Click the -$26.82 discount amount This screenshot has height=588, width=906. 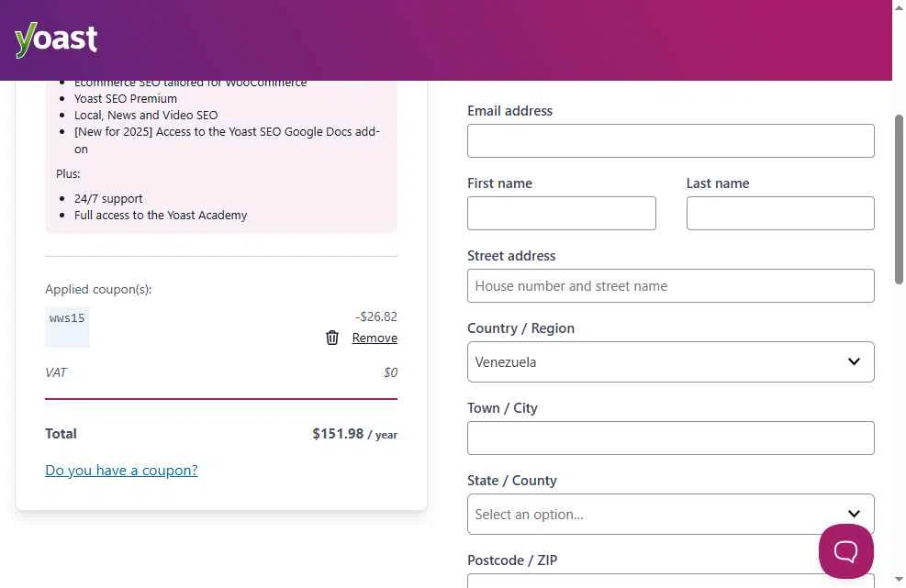tap(376, 316)
